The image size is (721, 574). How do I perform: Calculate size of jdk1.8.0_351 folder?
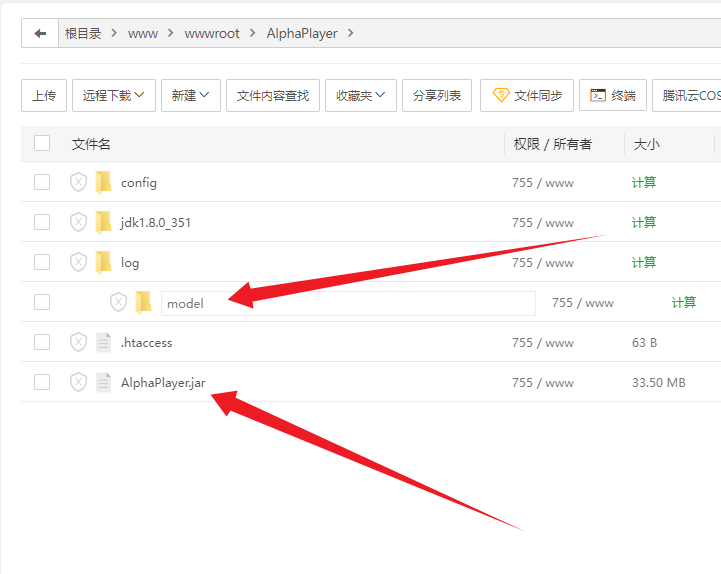click(x=644, y=223)
